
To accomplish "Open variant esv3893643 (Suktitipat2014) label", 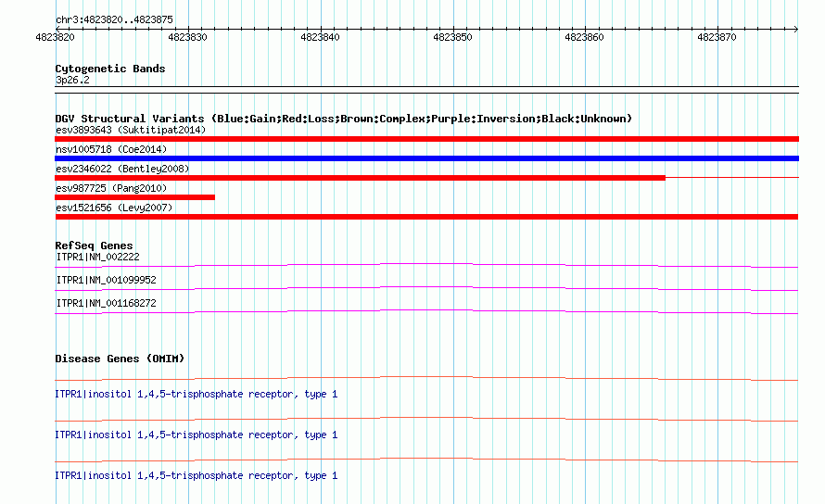I will pos(131,130).
